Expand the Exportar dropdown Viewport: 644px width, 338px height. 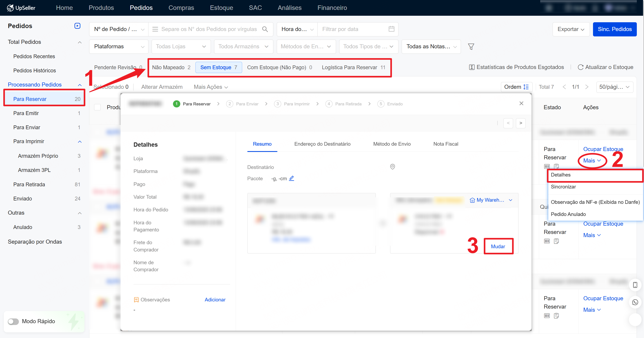(571, 29)
